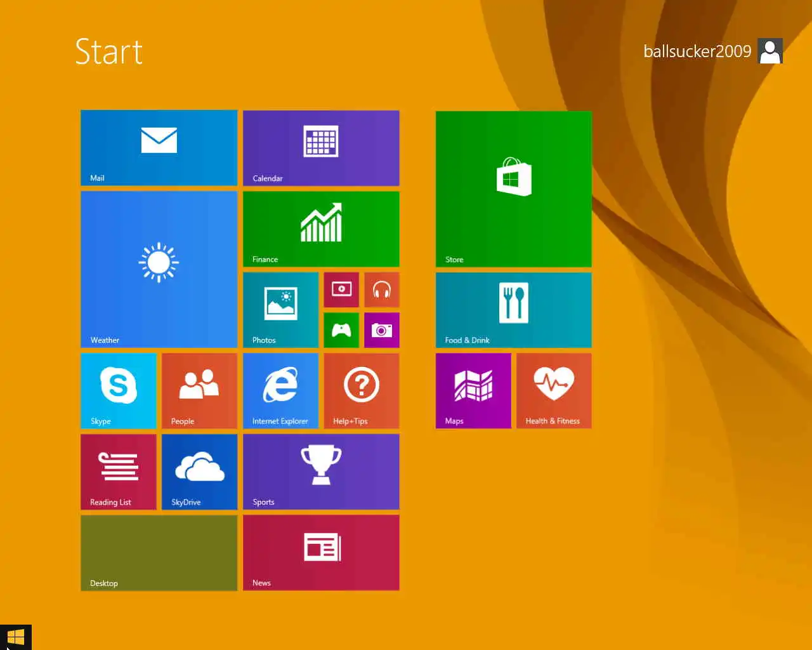Open the Calendar tile
This screenshot has width=812, height=650.
coord(321,148)
